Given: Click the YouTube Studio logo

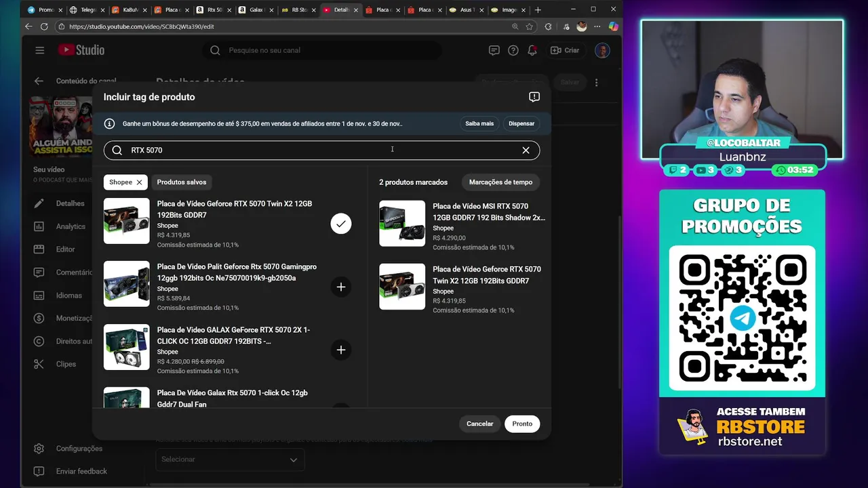Looking at the screenshot, I should [81, 50].
